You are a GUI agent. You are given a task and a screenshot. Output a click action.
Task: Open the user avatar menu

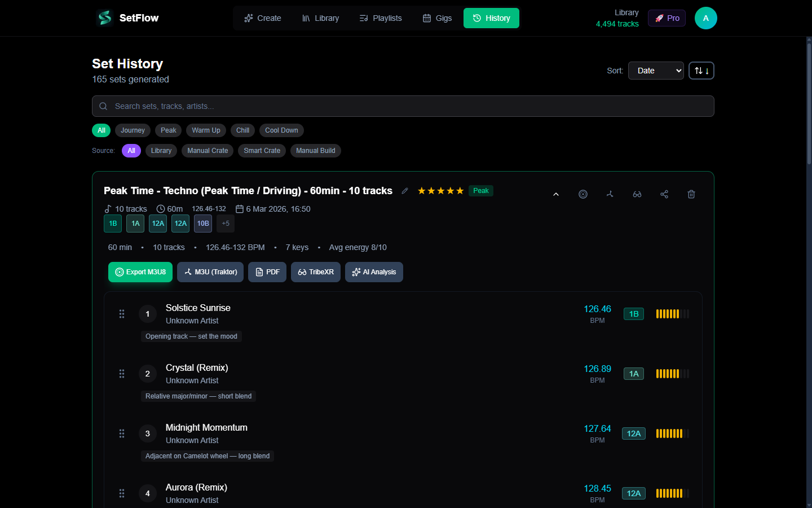pos(705,18)
